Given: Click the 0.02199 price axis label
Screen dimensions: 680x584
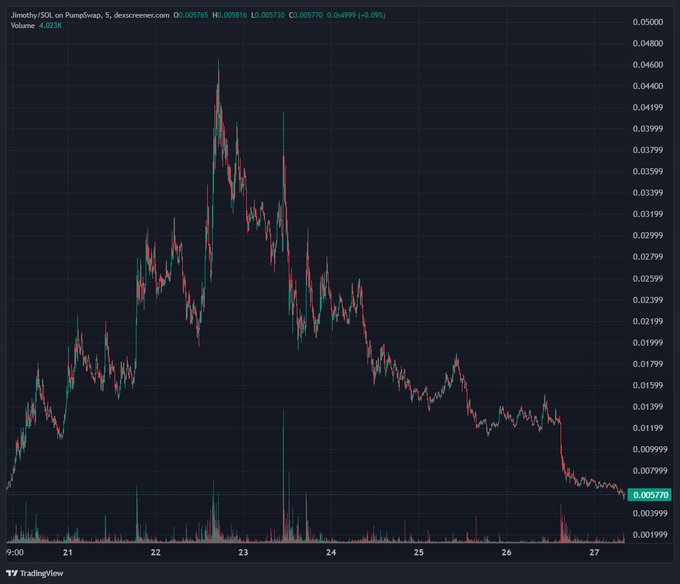Looking at the screenshot, I should pyautogui.click(x=647, y=321).
